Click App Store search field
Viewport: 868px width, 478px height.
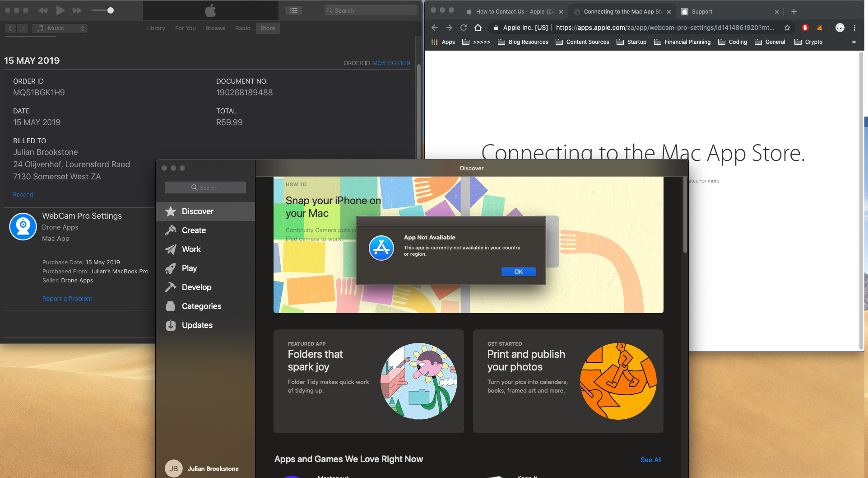pyautogui.click(x=205, y=187)
